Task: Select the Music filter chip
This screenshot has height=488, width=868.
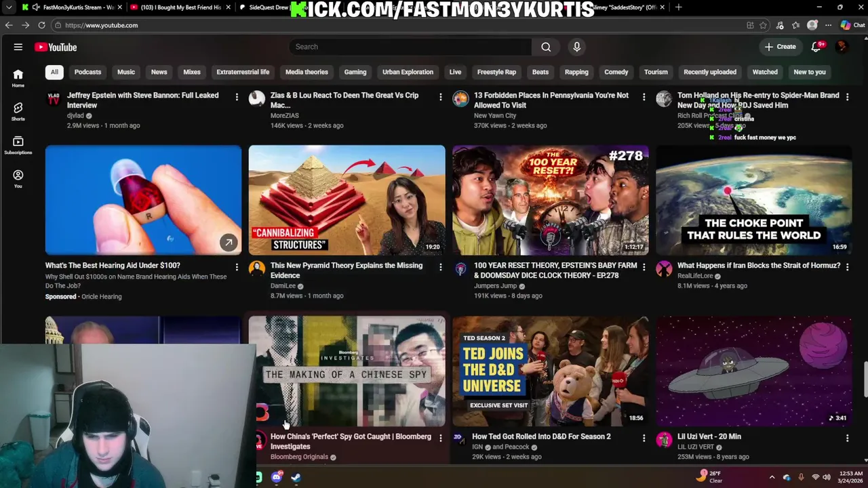Action: coord(126,72)
